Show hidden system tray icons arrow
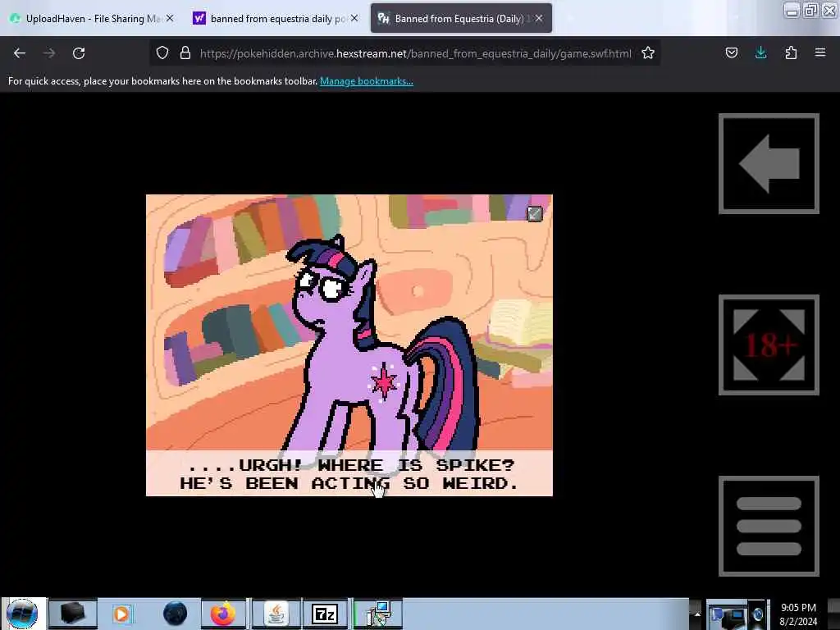 click(697, 614)
